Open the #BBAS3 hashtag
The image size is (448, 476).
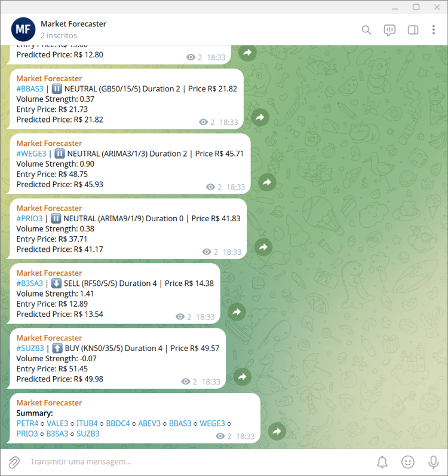coord(30,89)
